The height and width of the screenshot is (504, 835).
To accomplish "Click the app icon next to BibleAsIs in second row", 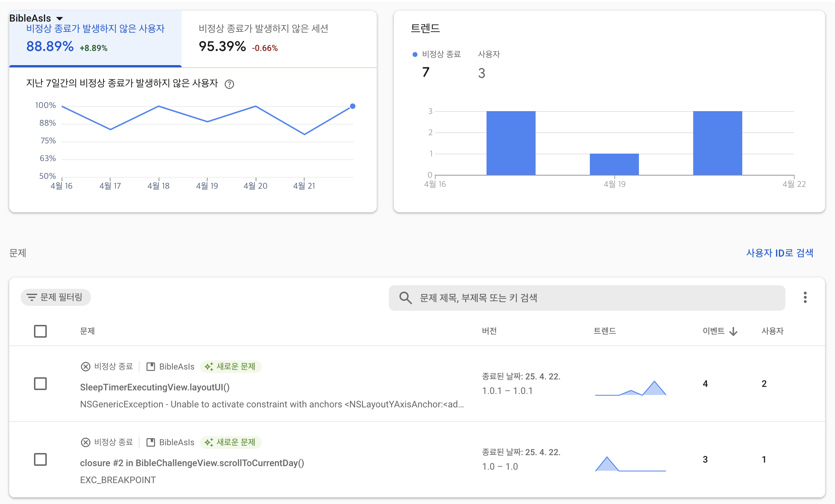I will point(151,442).
